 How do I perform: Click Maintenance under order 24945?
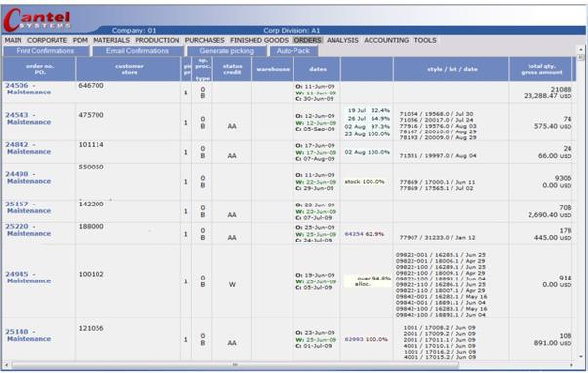29,280
